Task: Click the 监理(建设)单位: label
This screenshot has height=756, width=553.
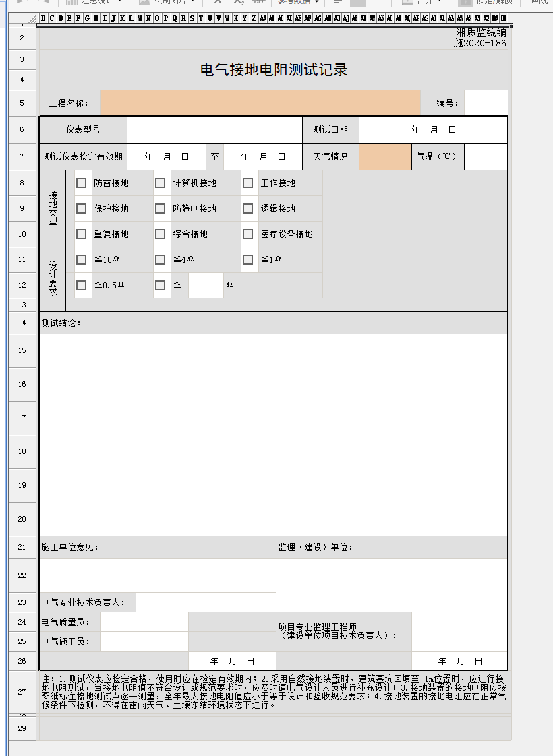Action: point(316,547)
